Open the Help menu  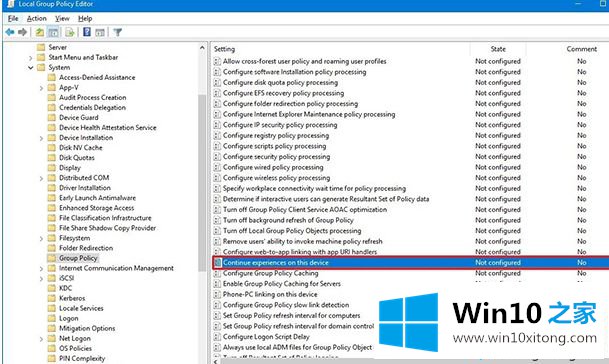click(x=85, y=18)
